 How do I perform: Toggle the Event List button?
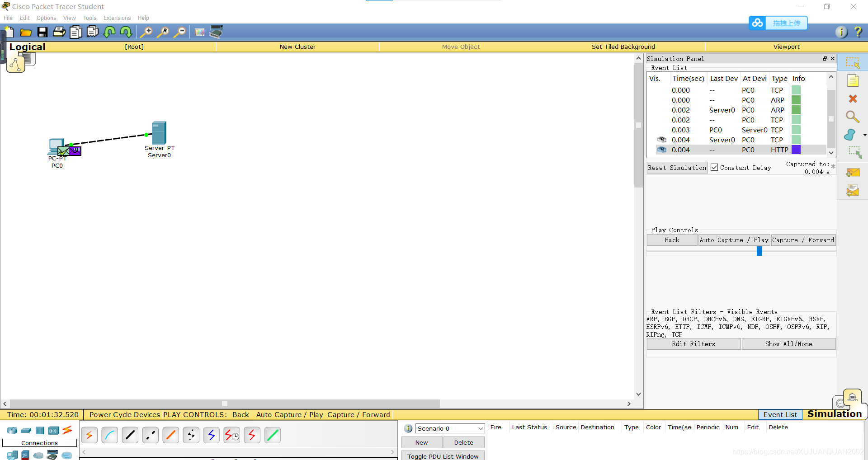780,414
